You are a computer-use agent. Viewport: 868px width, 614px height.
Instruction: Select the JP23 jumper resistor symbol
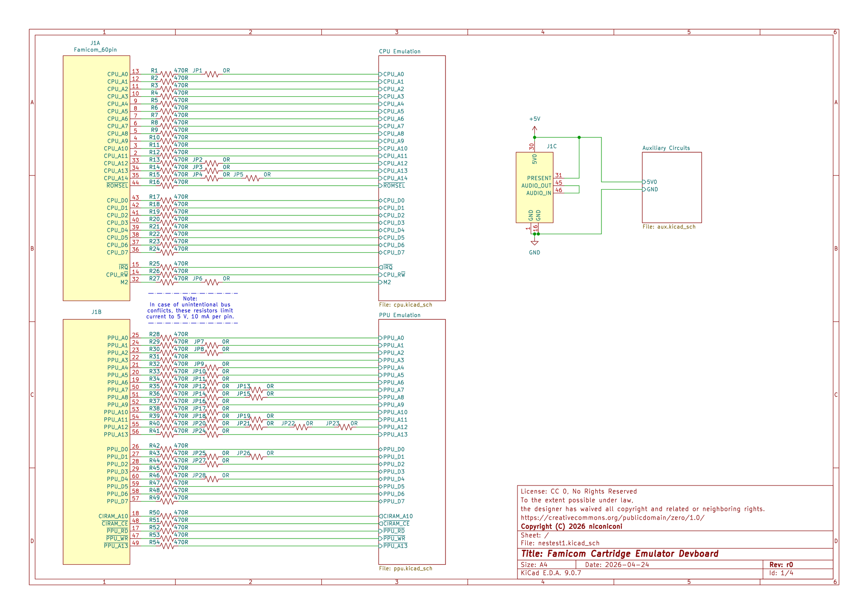click(346, 427)
